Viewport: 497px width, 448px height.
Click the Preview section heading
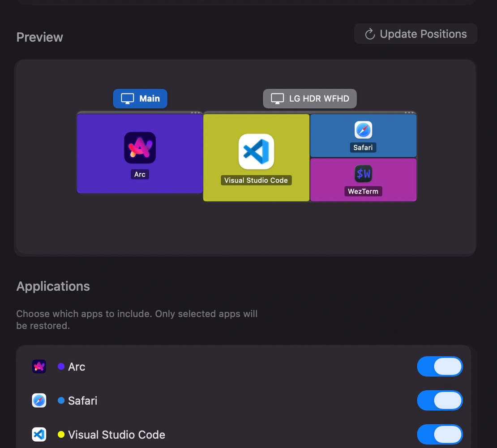tap(39, 37)
